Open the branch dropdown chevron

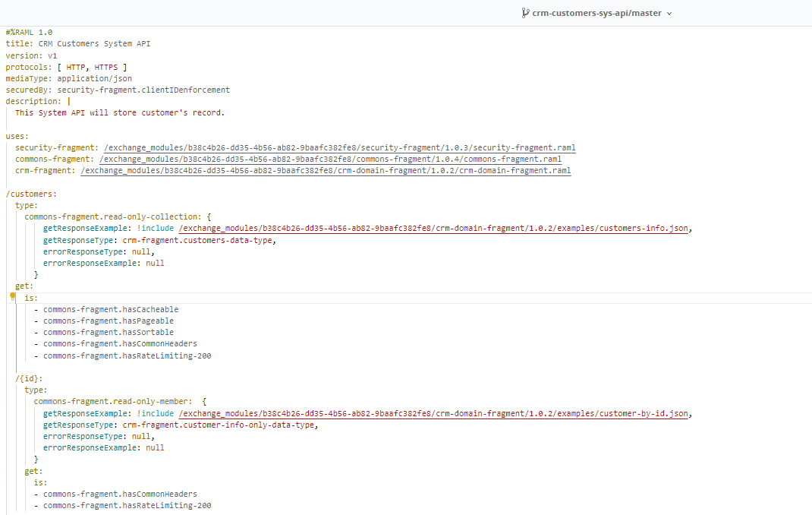(x=669, y=14)
